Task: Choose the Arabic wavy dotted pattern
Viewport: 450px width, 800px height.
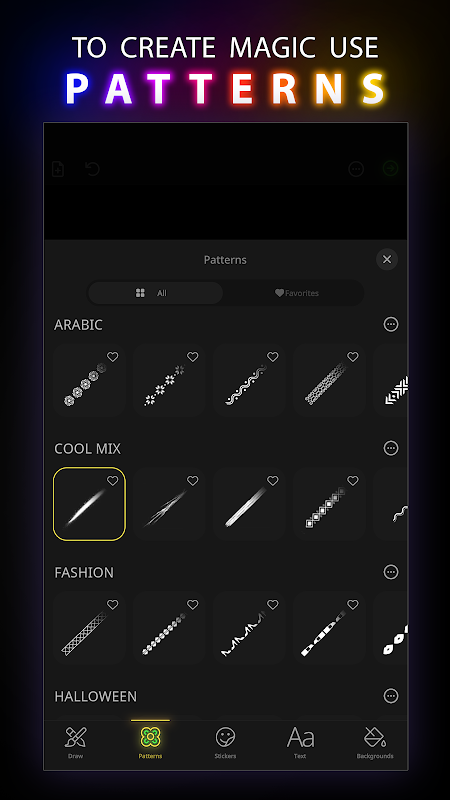Action: tap(249, 380)
